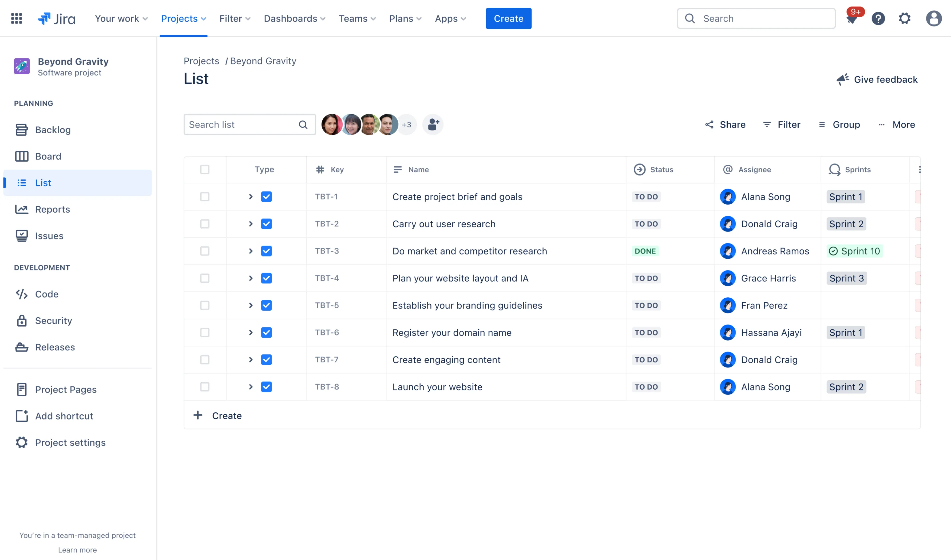The height and width of the screenshot is (560, 951).
Task: Expand the TBT-1 row chevron
Action: (x=251, y=197)
